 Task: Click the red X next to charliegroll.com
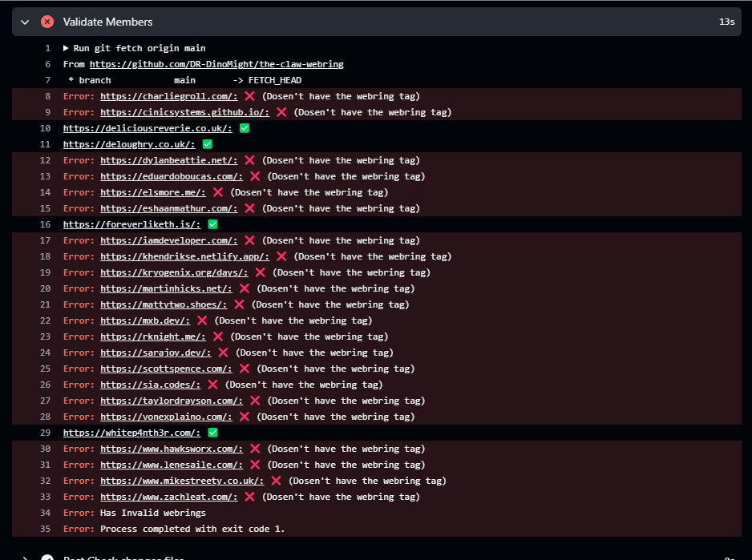pyautogui.click(x=249, y=96)
